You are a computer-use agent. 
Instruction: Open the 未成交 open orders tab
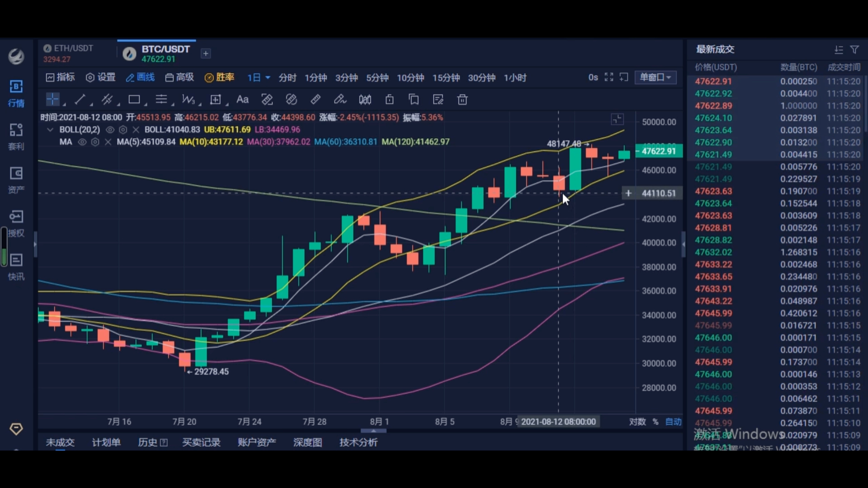coord(60,442)
